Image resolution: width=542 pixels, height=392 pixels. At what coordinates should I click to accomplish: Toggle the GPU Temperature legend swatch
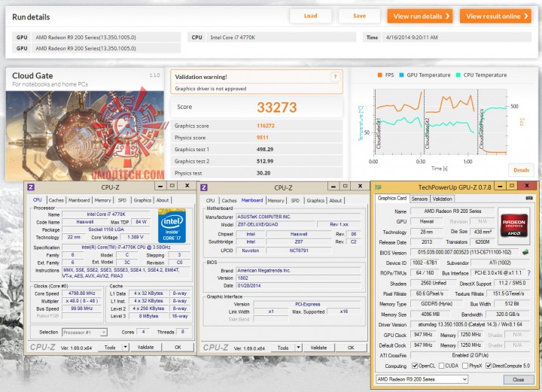click(x=401, y=75)
